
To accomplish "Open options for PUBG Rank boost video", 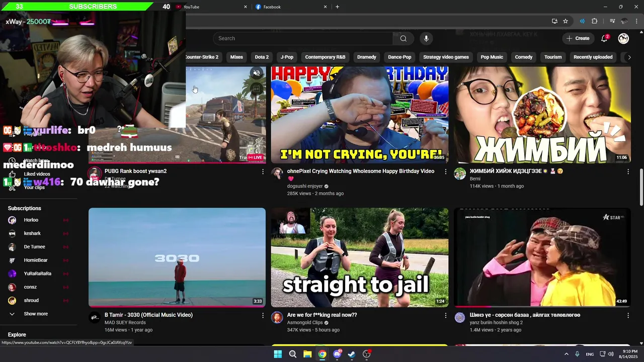I will 263,171.
